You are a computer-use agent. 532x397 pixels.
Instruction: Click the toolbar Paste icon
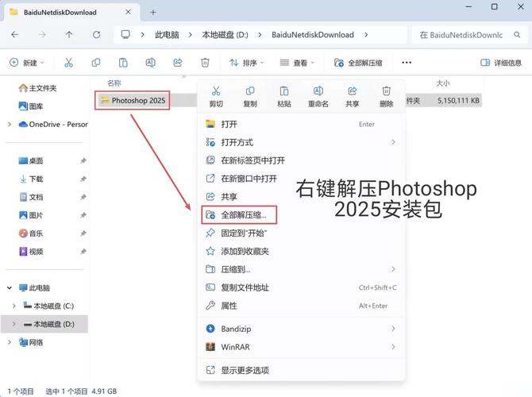tap(123, 63)
